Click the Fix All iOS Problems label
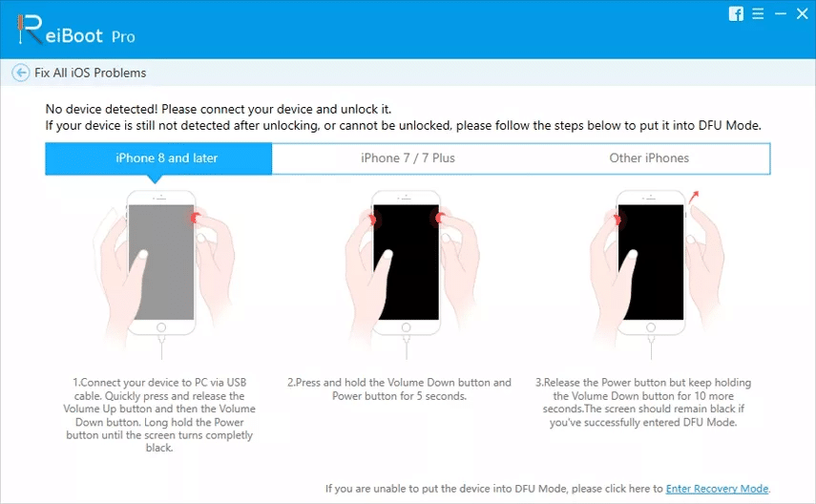This screenshot has width=816, height=504. [90, 73]
